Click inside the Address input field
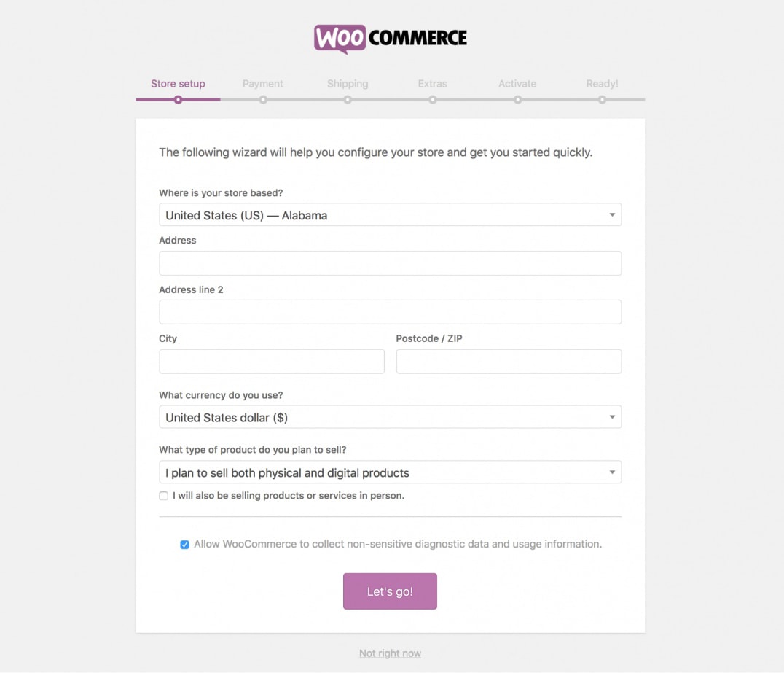 point(390,263)
